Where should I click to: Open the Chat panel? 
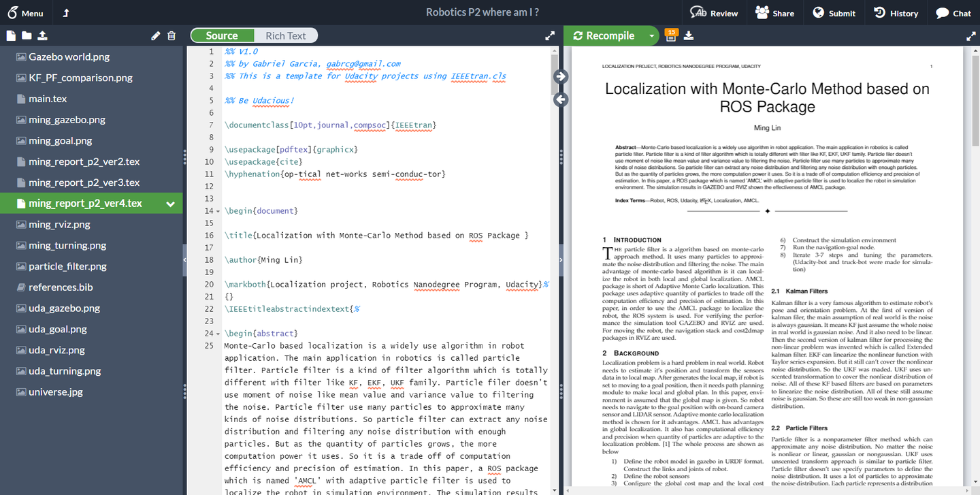click(953, 13)
